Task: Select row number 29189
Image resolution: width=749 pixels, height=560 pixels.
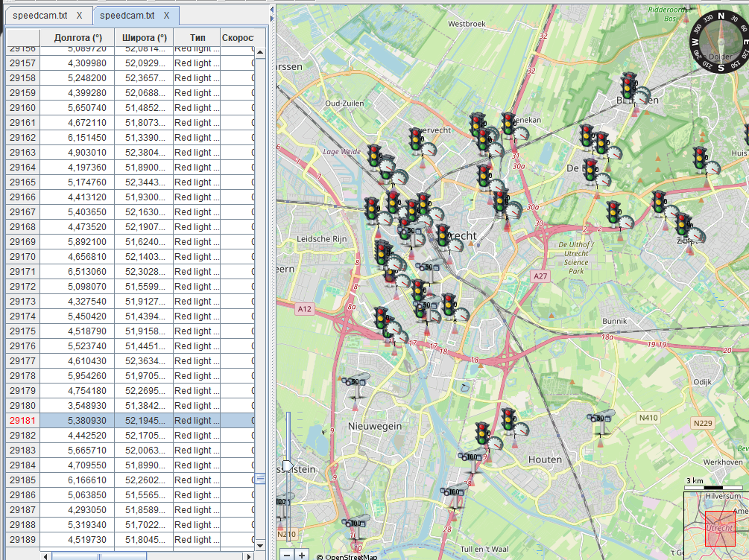Action: [22, 540]
